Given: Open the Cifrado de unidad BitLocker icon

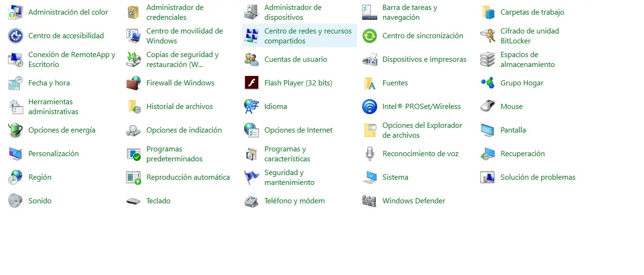Looking at the screenshot, I should [x=488, y=36].
